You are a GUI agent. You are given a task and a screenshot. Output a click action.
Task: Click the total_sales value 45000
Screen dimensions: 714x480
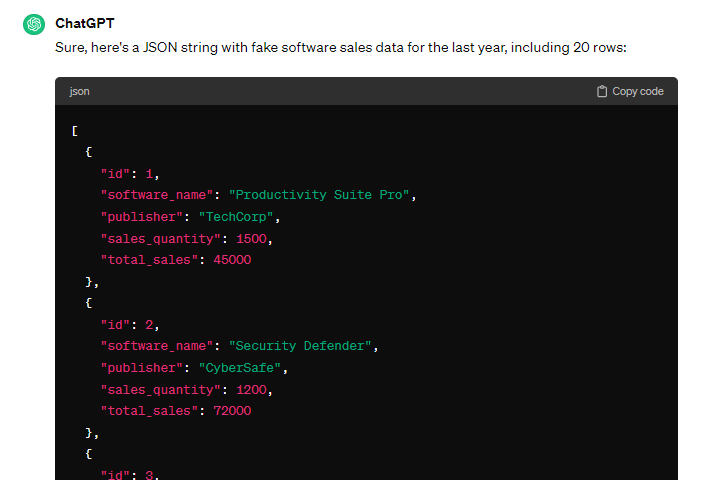[232, 260]
